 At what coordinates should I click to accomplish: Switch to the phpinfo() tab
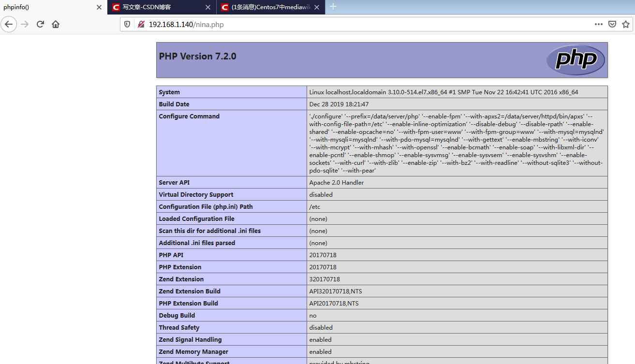[x=53, y=7]
